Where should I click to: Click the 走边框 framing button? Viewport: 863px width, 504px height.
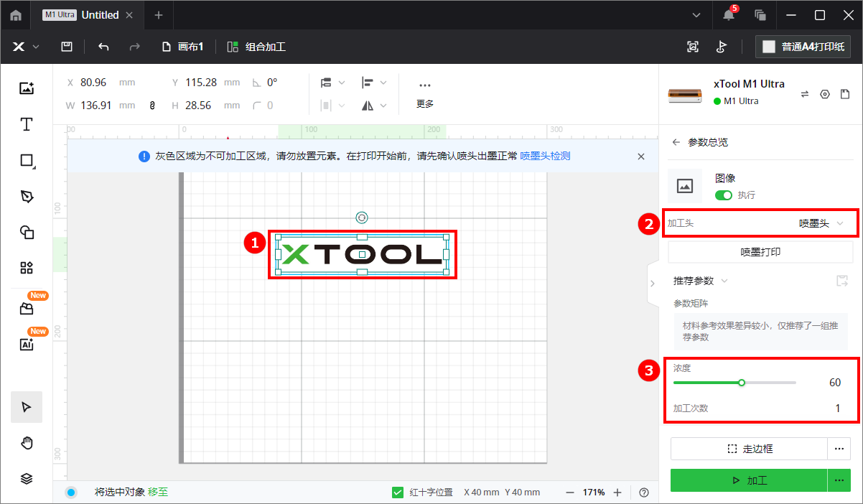750,449
